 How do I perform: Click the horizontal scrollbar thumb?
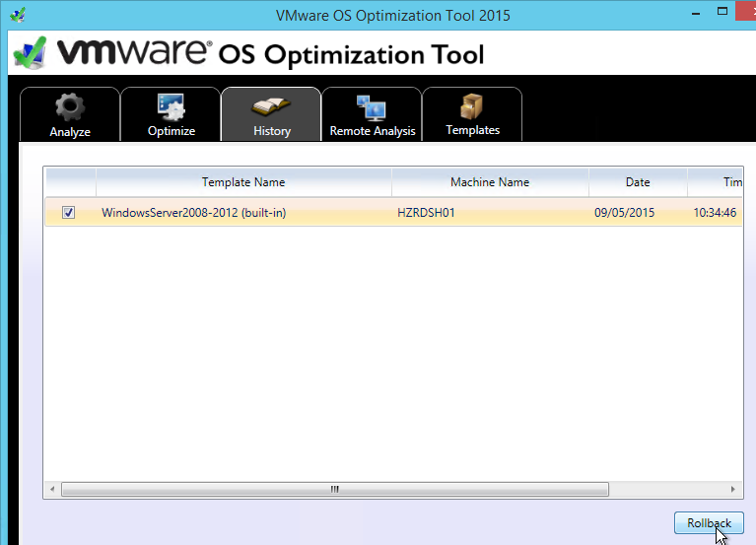click(335, 489)
